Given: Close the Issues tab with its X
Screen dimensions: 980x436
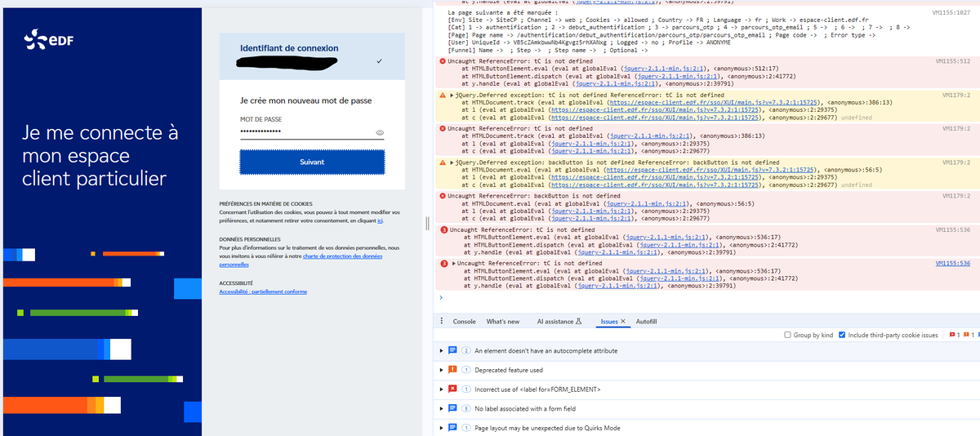Looking at the screenshot, I should (624, 322).
